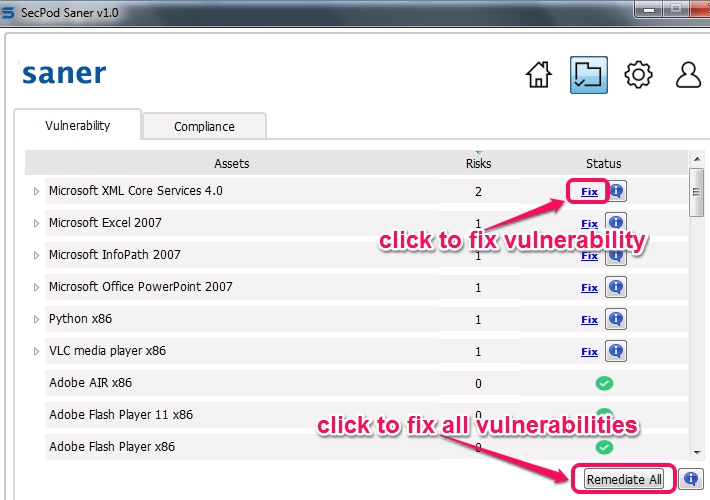The image size is (710, 500).
Task: Click the green check for Adobe Flash Player x86
Action: 604,447
